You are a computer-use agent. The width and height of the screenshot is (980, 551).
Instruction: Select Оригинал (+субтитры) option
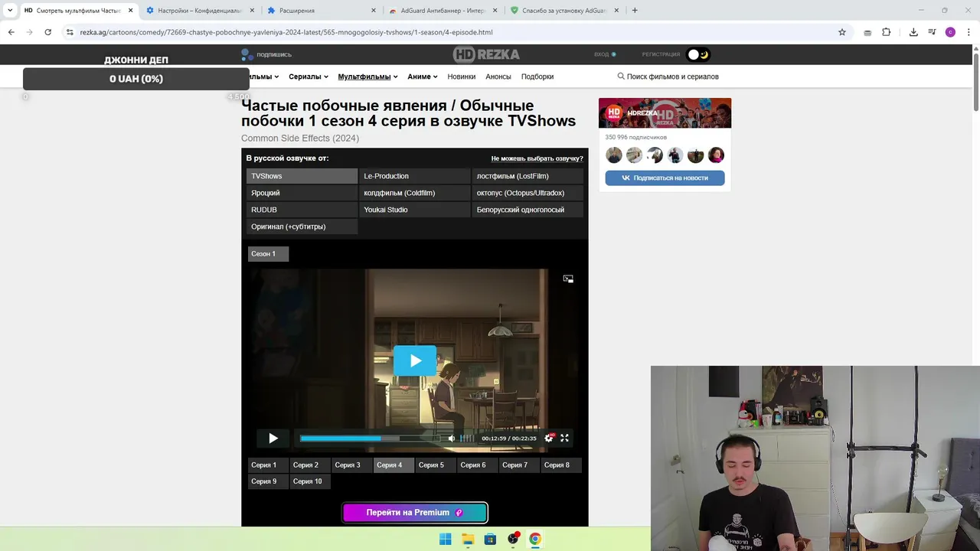click(302, 227)
